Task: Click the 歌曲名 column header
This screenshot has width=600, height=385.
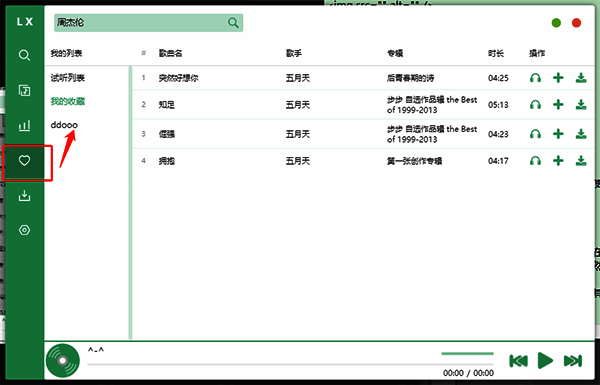Action: tap(171, 53)
